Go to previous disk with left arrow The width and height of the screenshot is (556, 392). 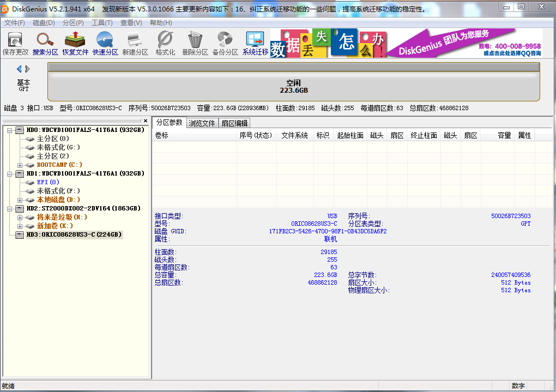19,69
